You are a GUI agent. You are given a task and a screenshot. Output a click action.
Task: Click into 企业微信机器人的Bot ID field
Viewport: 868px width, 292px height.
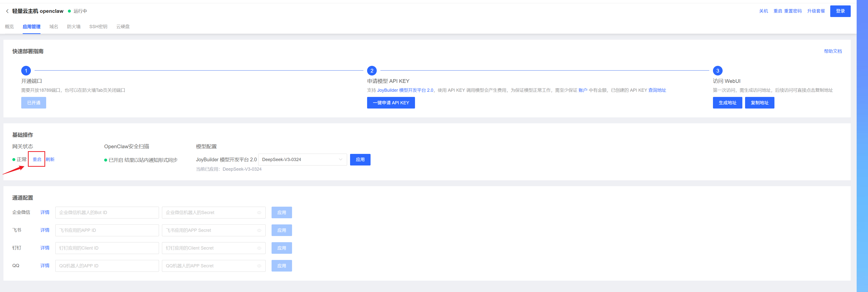[x=107, y=213]
